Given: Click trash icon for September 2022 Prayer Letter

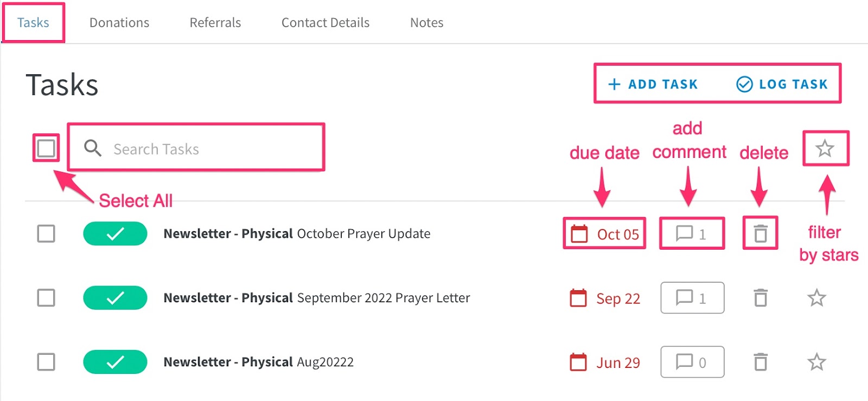Looking at the screenshot, I should [761, 297].
